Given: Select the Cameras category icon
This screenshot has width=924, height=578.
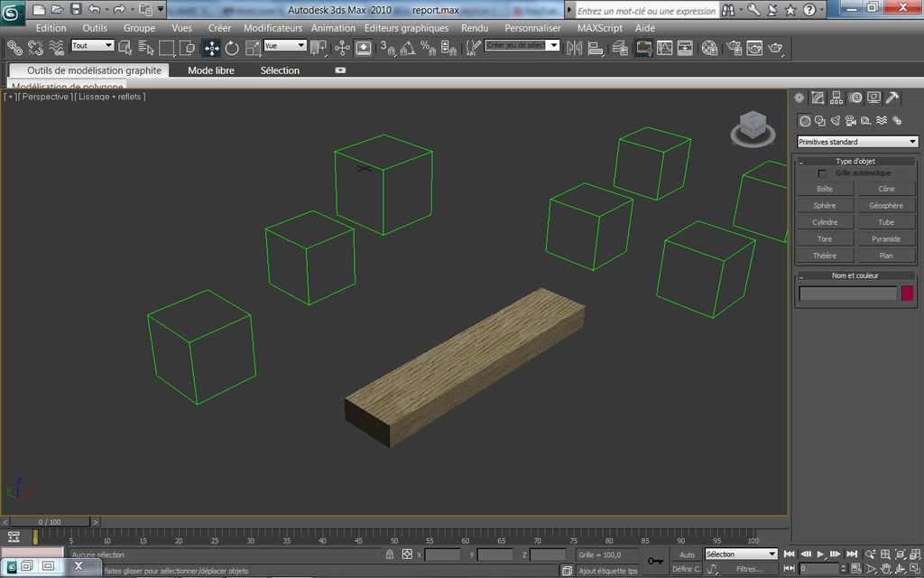Looking at the screenshot, I should point(850,121).
